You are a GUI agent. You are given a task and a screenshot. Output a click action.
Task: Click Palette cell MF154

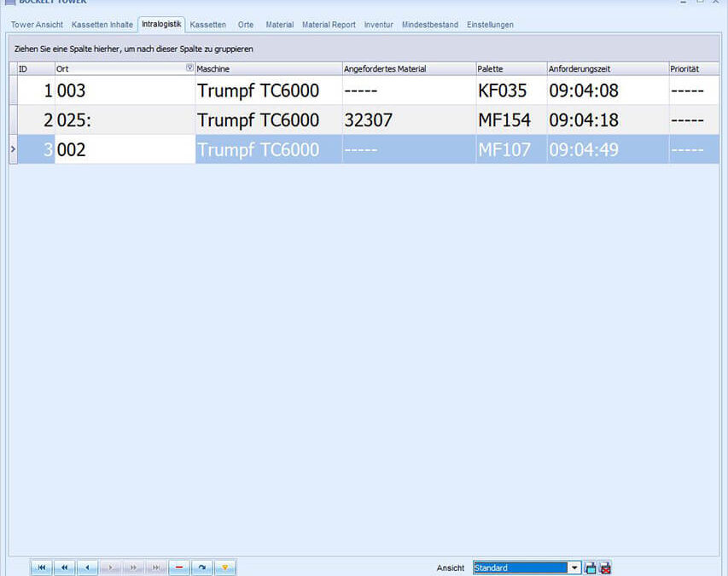[x=511, y=119]
